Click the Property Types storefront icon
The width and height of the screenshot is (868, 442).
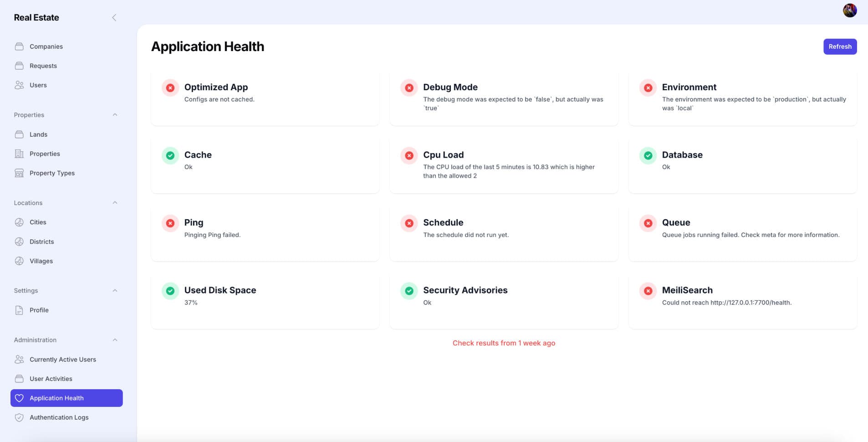click(19, 173)
